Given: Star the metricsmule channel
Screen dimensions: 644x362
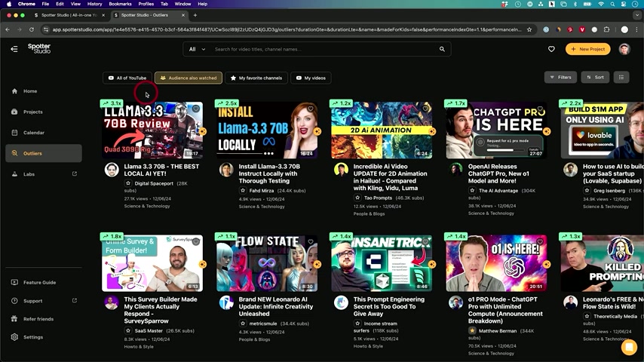Looking at the screenshot, I should tap(243, 324).
